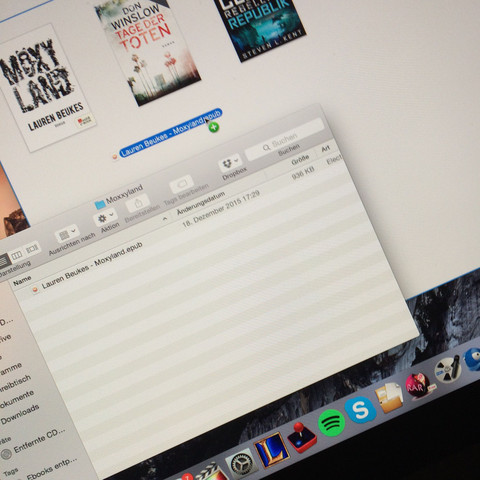Viewport: 480px width, 480px height.
Task: Sort by the Größe column header
Action: click(300, 160)
